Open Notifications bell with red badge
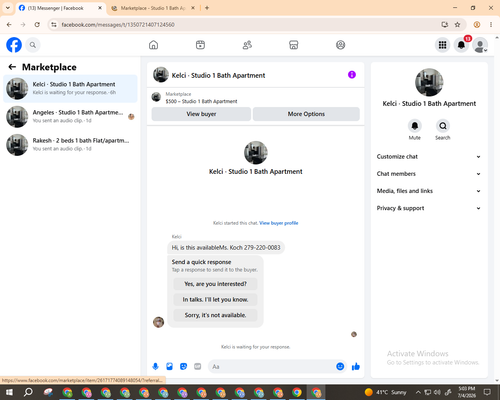The width and height of the screenshot is (500, 400). (x=461, y=45)
